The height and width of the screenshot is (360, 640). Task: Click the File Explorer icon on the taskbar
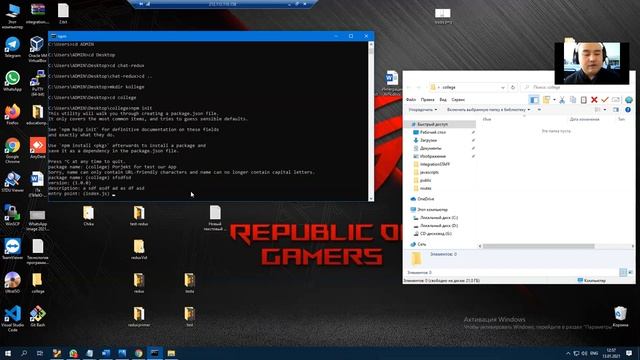(171, 353)
